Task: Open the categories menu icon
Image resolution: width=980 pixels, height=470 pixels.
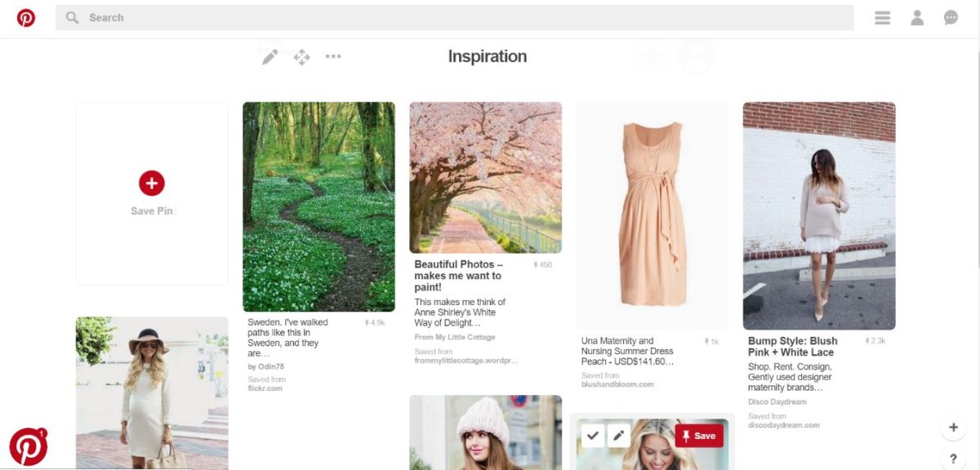Action: [882, 18]
